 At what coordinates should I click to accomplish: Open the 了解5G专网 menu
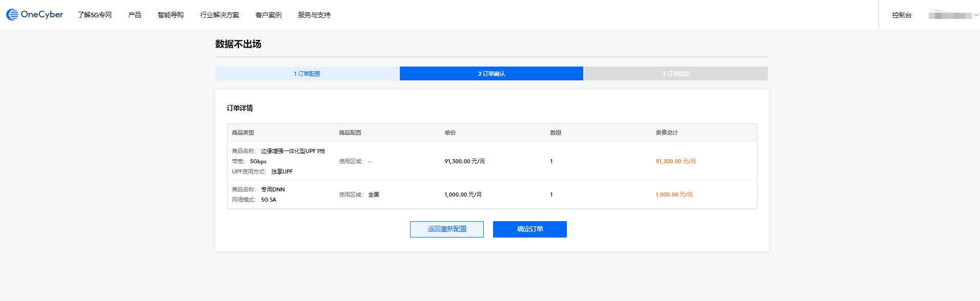coord(95,15)
